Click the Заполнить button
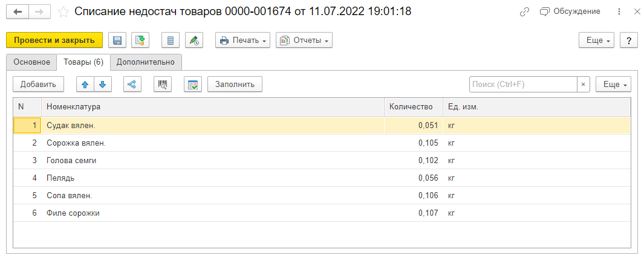Image resolution: width=644 pixels, height=258 pixels. tap(235, 85)
